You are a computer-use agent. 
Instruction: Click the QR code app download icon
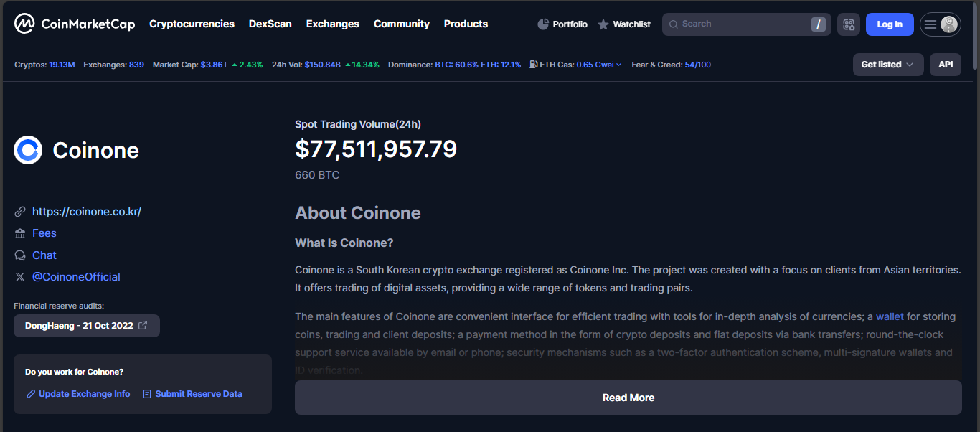(x=849, y=24)
